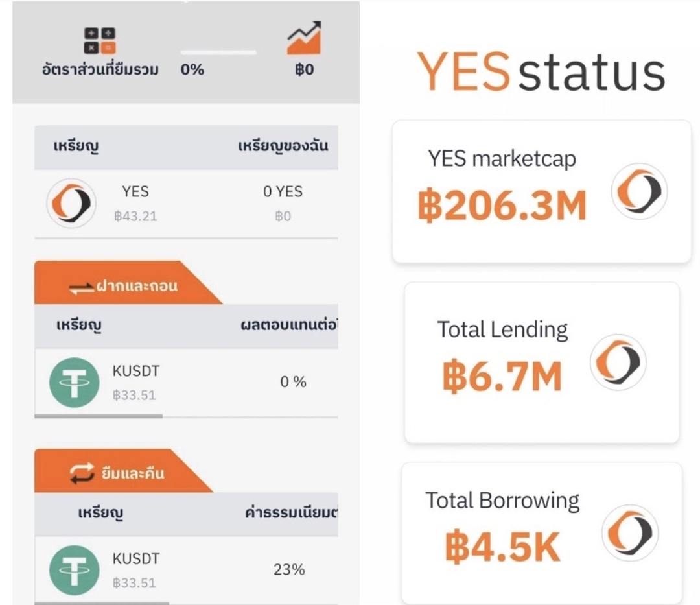Viewport: 700px width, 605px height.
Task: Click the YES logo on marketcap card
Action: 639,191
